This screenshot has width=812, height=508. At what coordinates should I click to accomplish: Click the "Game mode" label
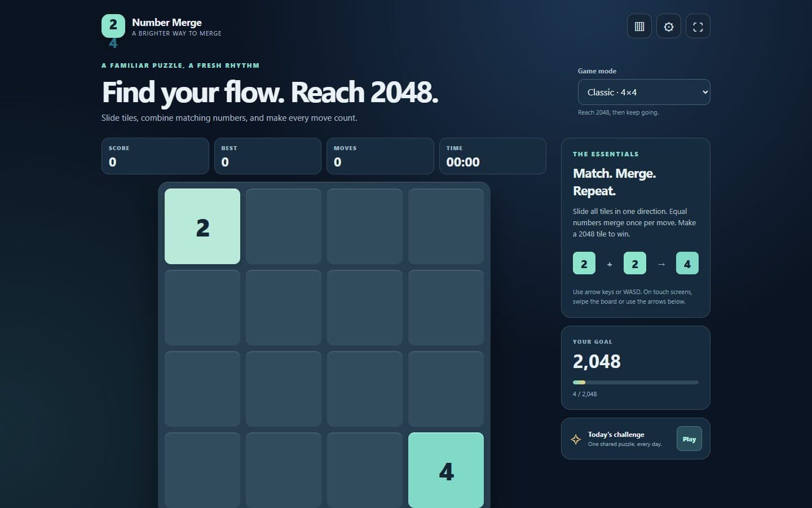pyautogui.click(x=597, y=71)
